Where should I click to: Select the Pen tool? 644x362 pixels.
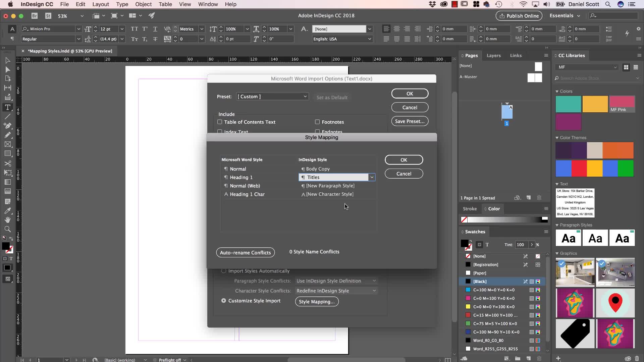coord(7,126)
